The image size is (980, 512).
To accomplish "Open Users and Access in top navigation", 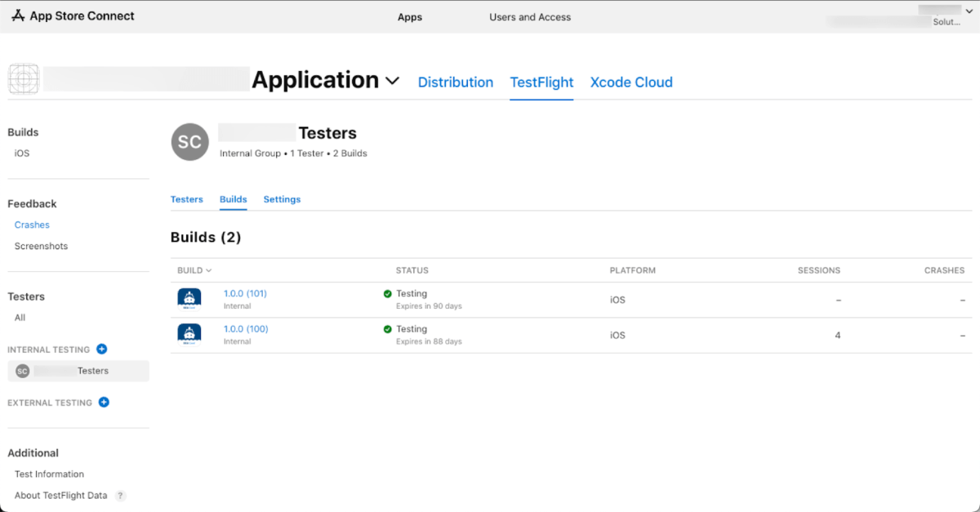I will [x=530, y=17].
